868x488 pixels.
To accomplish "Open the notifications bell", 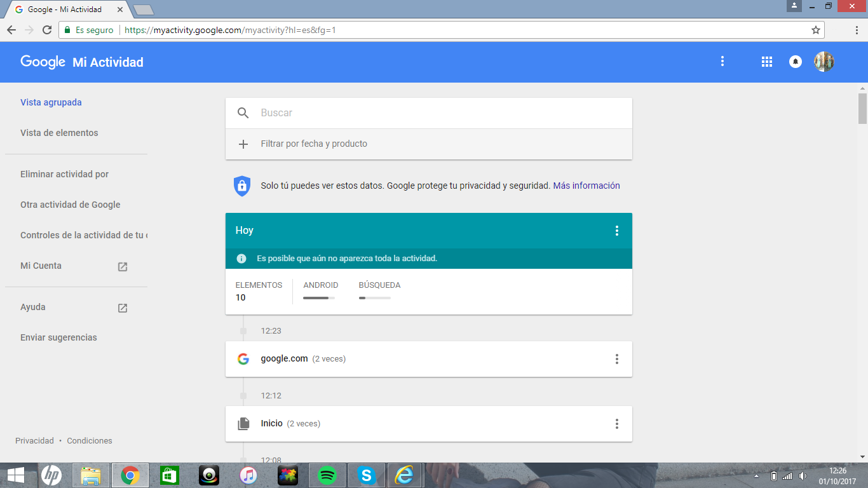I will click(796, 62).
